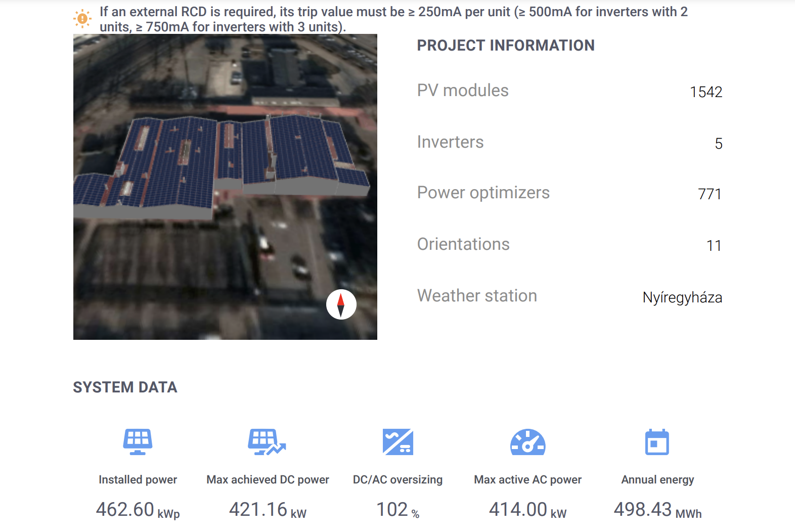Click the Installed power label
This screenshot has width=795, height=532.
[x=138, y=480]
